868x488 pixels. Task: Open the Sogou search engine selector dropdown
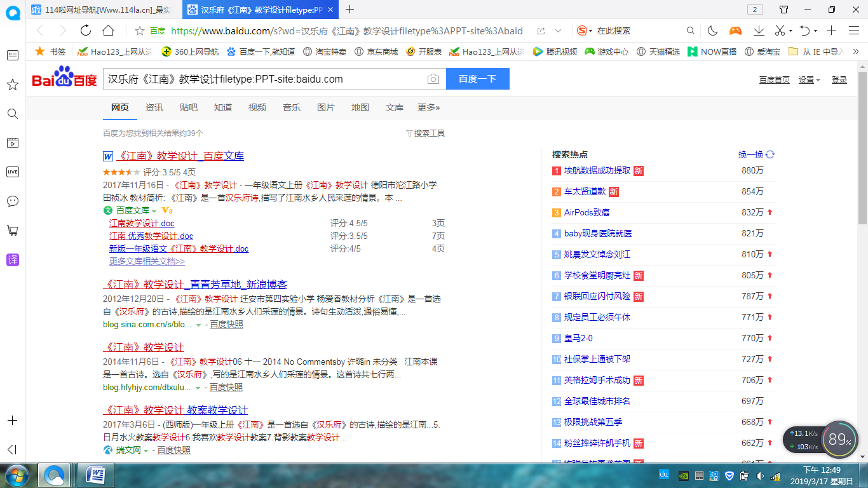point(584,30)
